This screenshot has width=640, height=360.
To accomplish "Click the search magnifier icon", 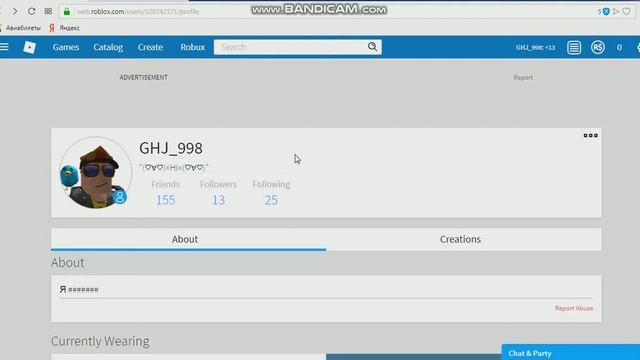I will [372, 47].
